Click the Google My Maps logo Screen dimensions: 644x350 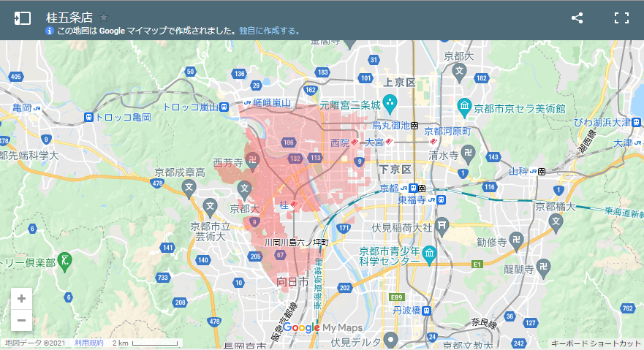point(323,327)
